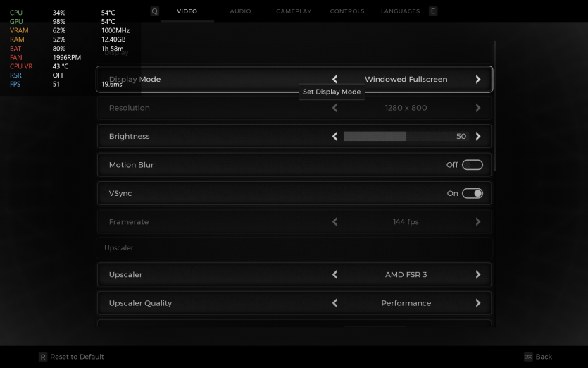Click the E key icon after Languages
Screen dimensions: 588x368
[433, 11]
